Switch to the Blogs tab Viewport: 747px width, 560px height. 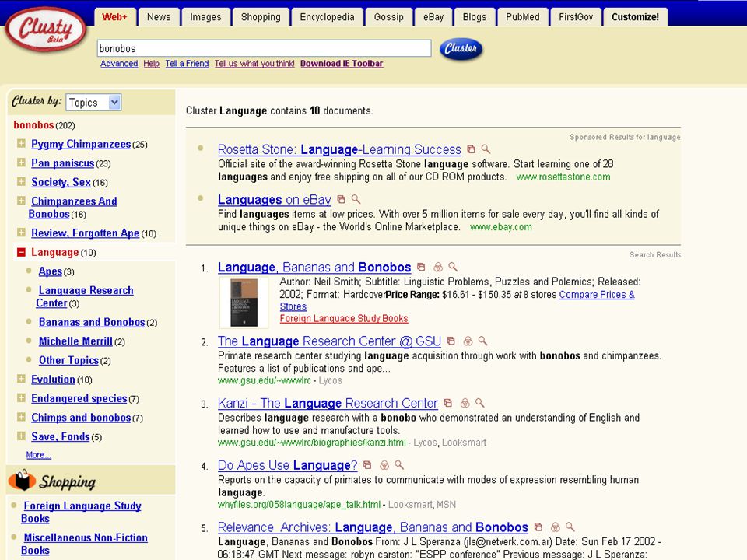(x=475, y=17)
